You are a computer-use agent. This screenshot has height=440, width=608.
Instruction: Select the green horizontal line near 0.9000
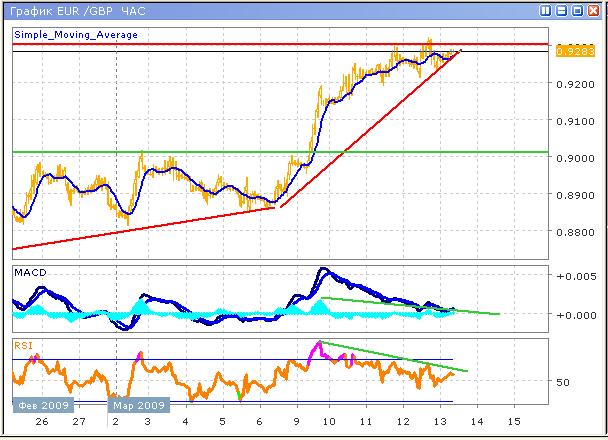[200, 152]
